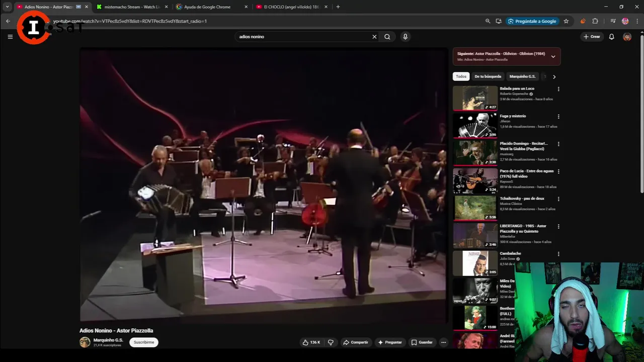Open Marquinho G.S. channel name link
Screen dimensions: 644x362
click(x=108, y=340)
